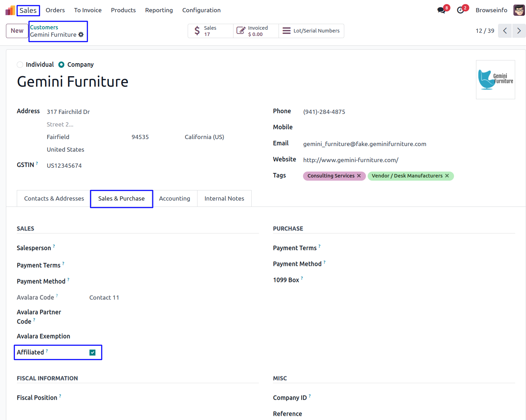Open the messages chat icon
Image resolution: width=526 pixels, height=420 pixels.
pos(441,10)
